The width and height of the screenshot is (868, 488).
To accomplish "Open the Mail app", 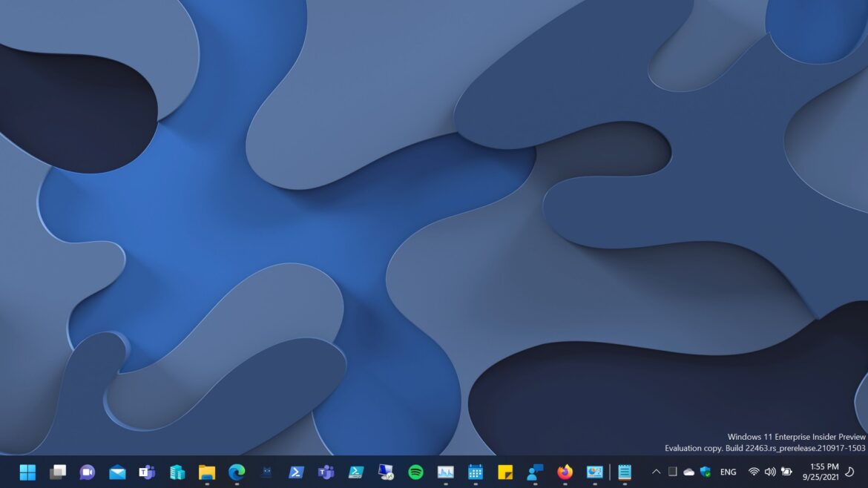I will [117, 472].
